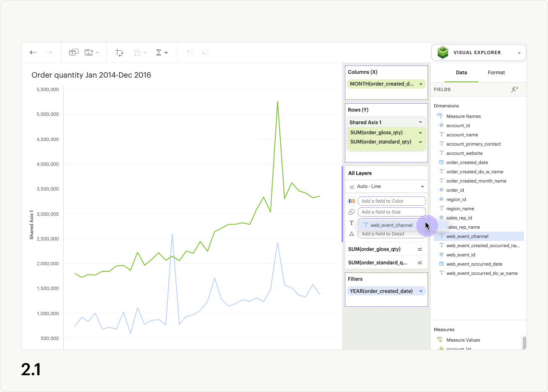Click the Color palette mark icon
The height and width of the screenshot is (392, 548).
(x=352, y=201)
